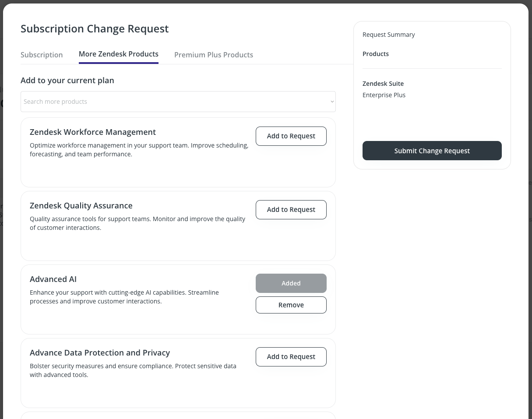532x419 pixels.
Task: Click the Advanced AI heading
Action: pos(53,279)
